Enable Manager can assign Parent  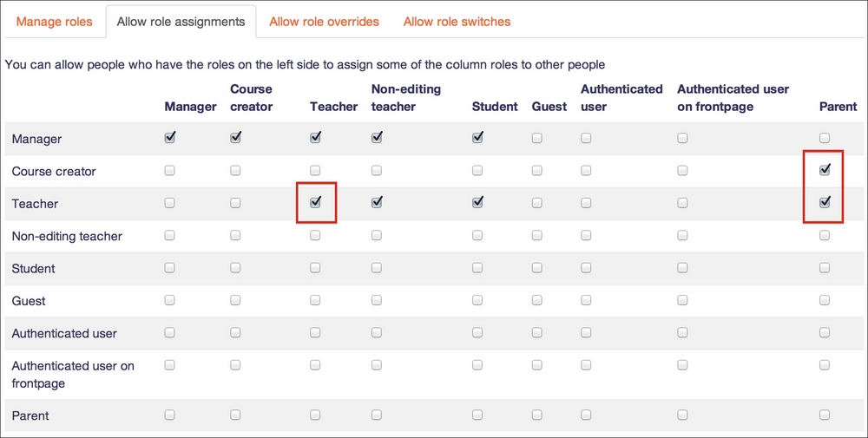(825, 138)
